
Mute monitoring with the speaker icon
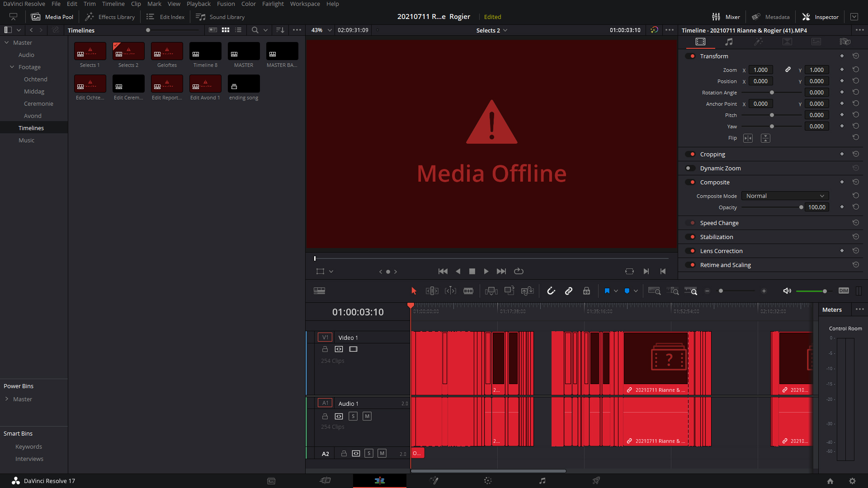787,291
